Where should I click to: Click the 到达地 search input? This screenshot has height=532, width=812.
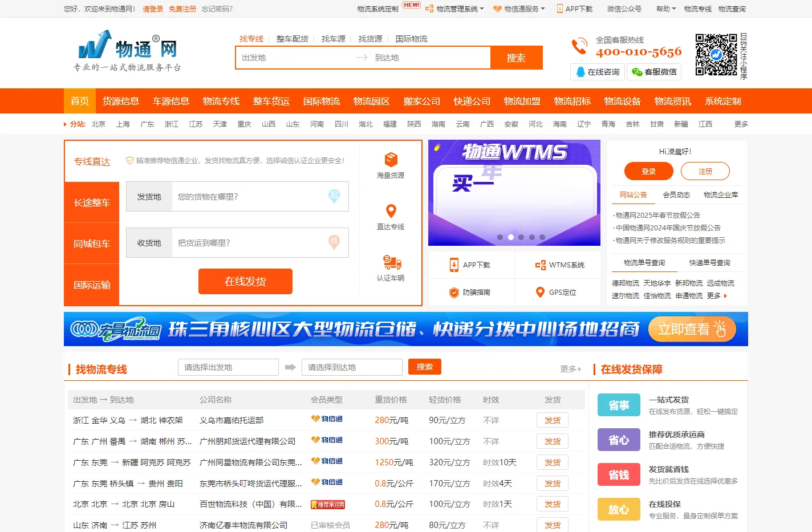pyautogui.click(x=431, y=58)
